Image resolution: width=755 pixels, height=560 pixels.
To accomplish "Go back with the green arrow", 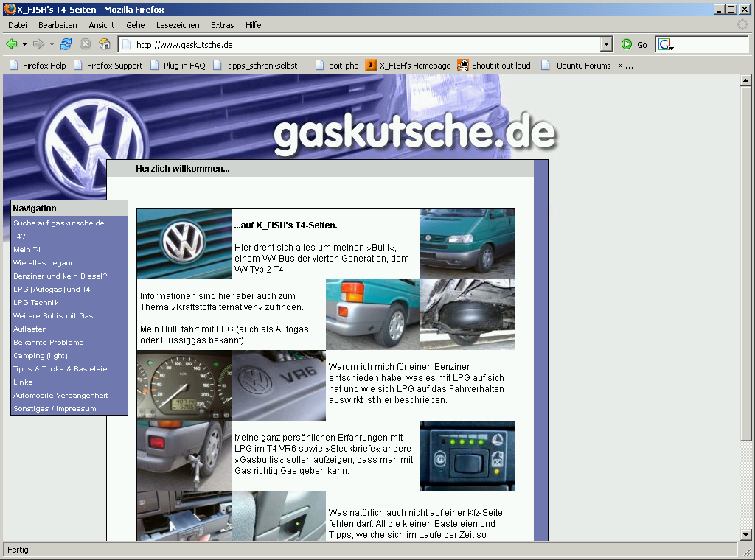I will [x=12, y=44].
